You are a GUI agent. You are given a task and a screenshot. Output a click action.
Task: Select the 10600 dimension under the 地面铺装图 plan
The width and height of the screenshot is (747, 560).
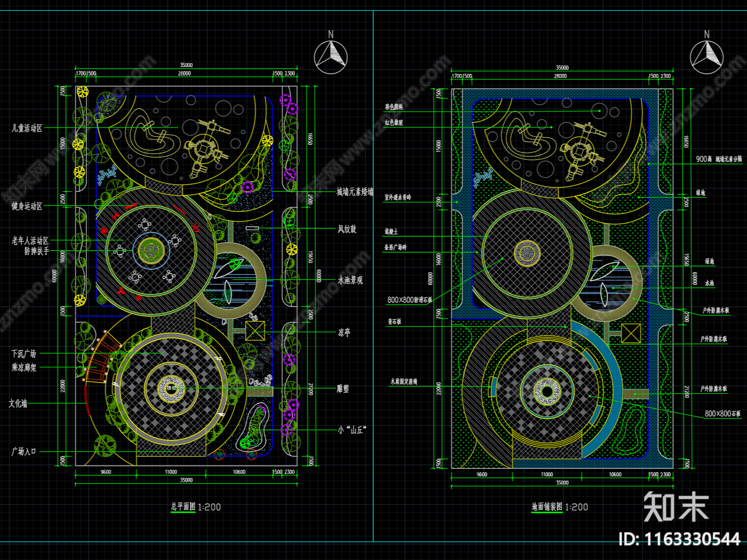(x=615, y=474)
